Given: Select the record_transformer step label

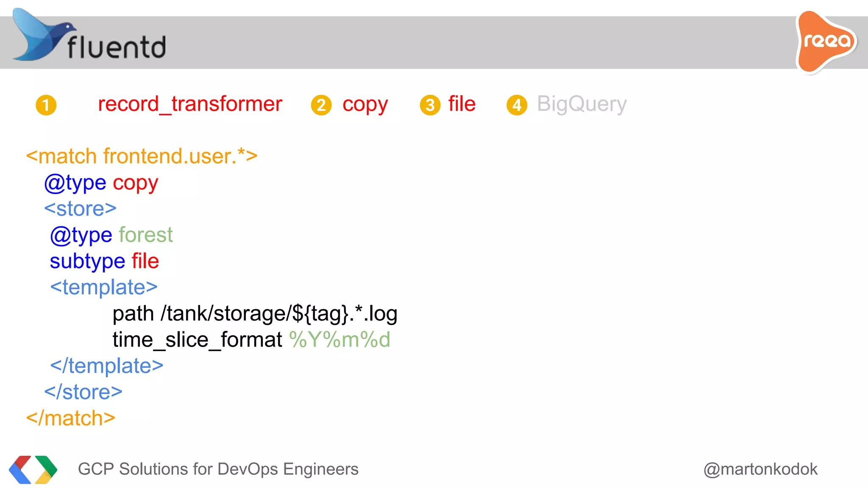Looking at the screenshot, I should [x=190, y=104].
